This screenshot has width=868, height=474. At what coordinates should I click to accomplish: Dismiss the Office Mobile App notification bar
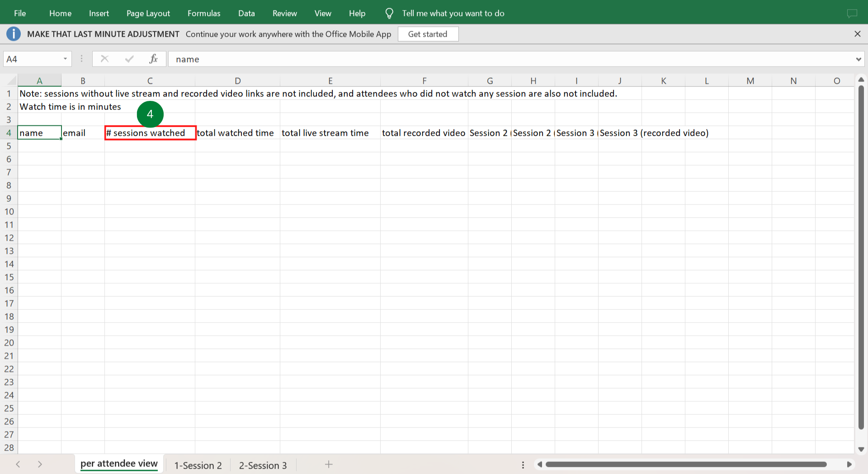pyautogui.click(x=857, y=34)
